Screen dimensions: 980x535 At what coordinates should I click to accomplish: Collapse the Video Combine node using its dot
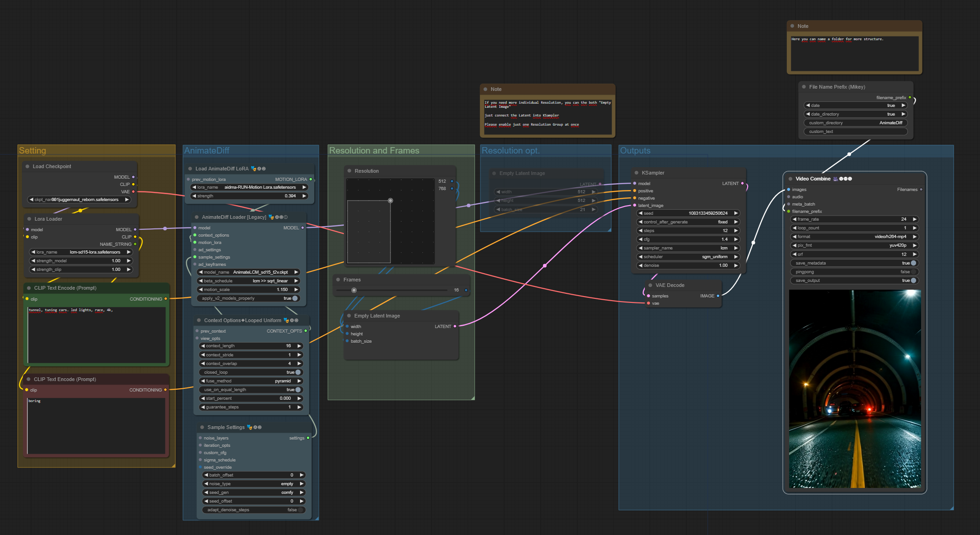pos(790,179)
